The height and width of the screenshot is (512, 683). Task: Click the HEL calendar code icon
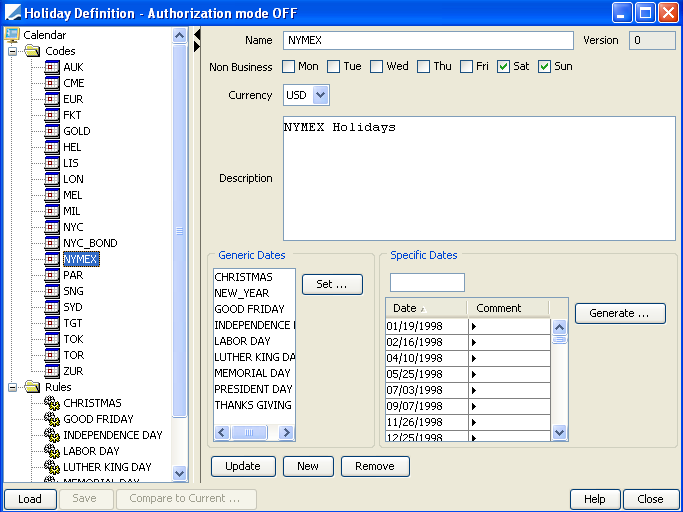coord(52,147)
